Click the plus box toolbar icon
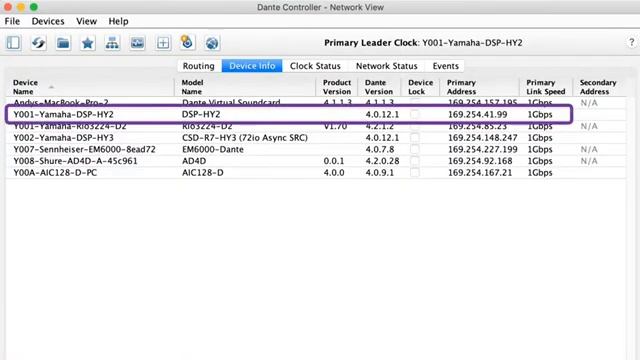 point(163,43)
